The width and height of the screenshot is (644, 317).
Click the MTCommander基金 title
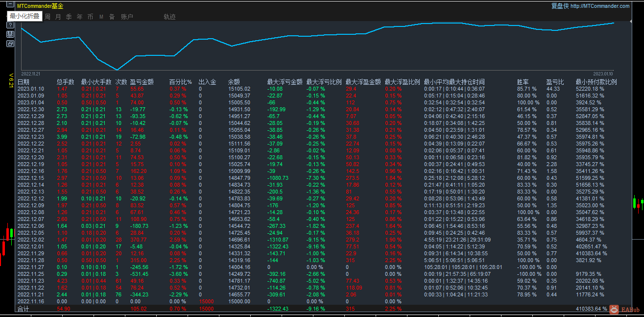40,6
